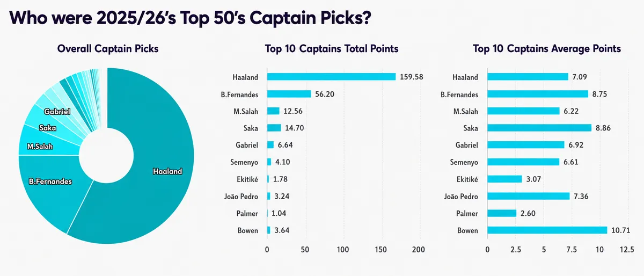644x276 pixels.
Task: Click the Overall Captain Picks chart title
Action: pos(108,49)
